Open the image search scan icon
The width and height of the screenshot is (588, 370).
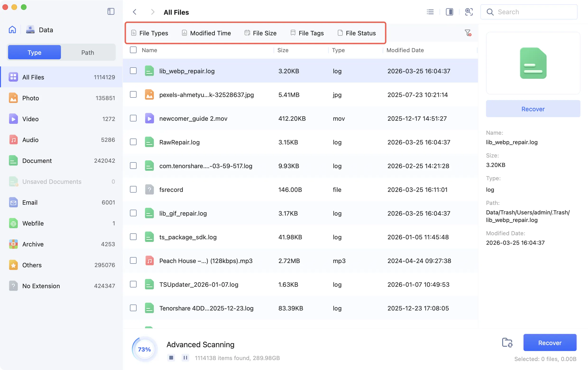[x=469, y=12]
